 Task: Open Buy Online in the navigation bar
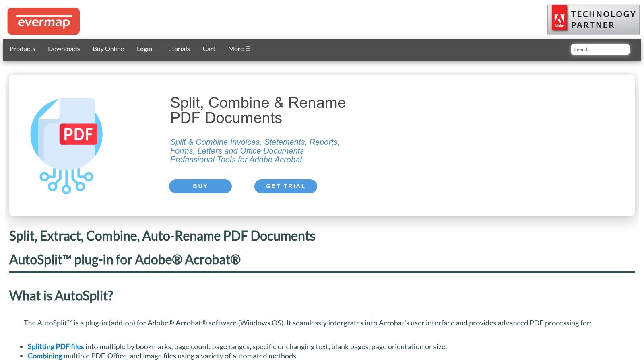(108, 49)
